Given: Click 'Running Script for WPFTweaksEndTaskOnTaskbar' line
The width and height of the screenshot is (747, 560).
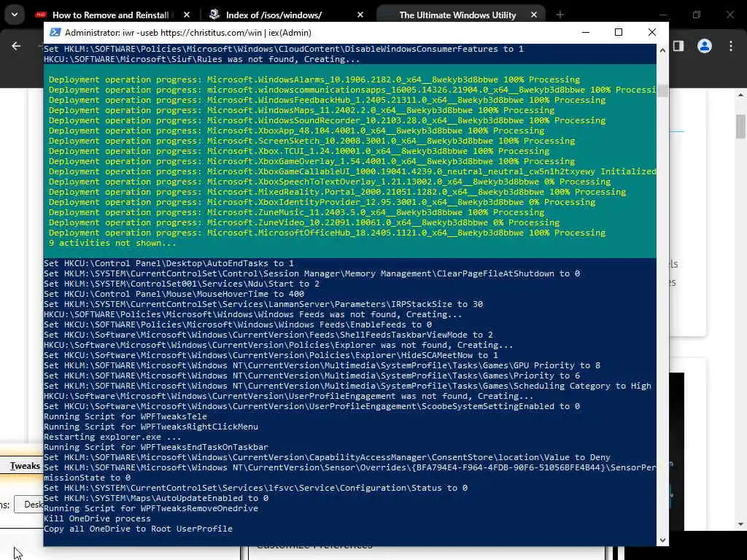Looking at the screenshot, I should pos(156,447).
